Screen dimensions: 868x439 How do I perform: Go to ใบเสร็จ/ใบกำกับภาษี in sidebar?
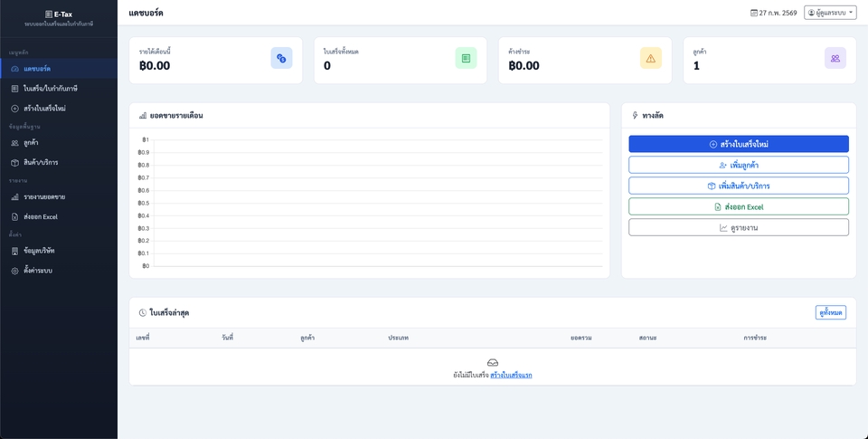coord(50,89)
